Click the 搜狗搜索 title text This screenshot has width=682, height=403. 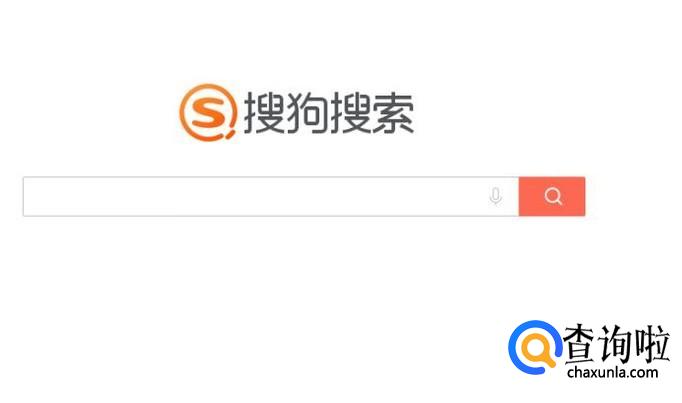[x=329, y=113]
